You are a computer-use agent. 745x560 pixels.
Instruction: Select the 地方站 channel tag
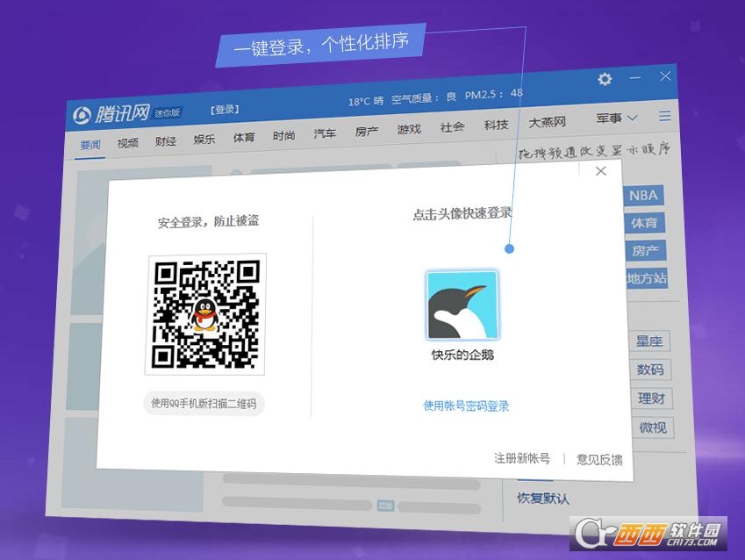[x=648, y=278]
